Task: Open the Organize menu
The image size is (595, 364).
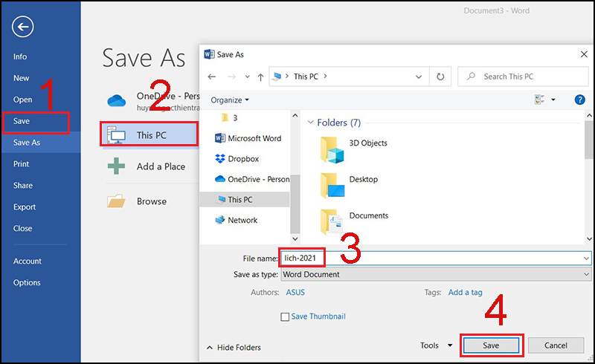Action: 230,100
